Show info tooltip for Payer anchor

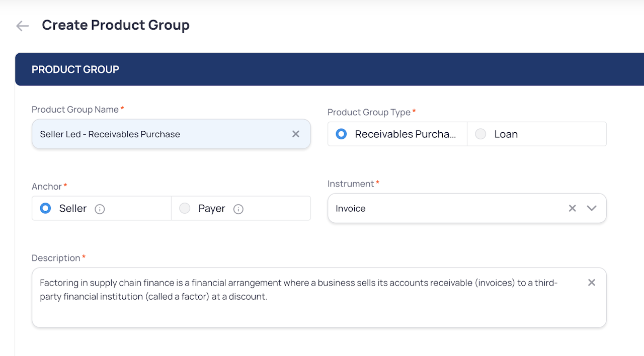click(x=238, y=209)
